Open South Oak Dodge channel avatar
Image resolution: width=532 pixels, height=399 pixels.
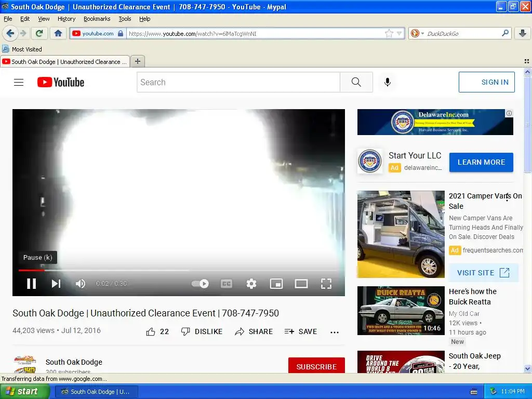click(x=25, y=364)
